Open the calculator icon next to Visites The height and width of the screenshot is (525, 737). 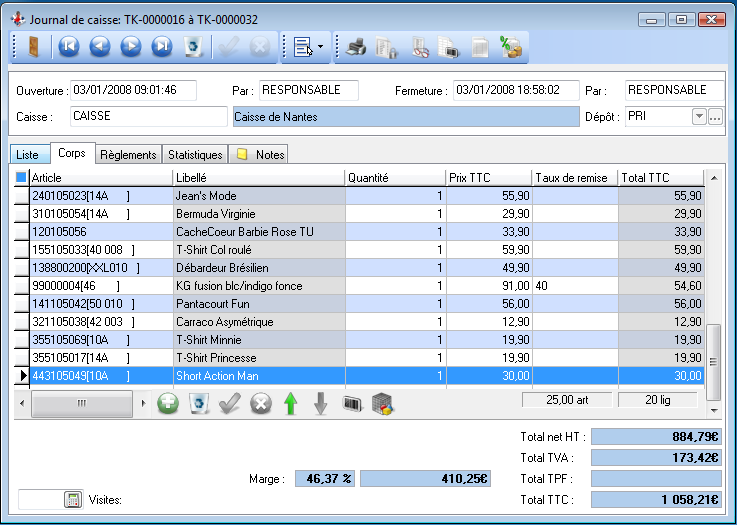[73, 500]
